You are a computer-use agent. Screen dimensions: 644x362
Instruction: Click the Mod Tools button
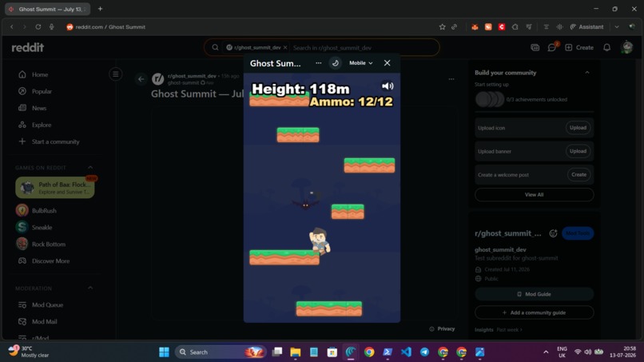click(x=578, y=233)
